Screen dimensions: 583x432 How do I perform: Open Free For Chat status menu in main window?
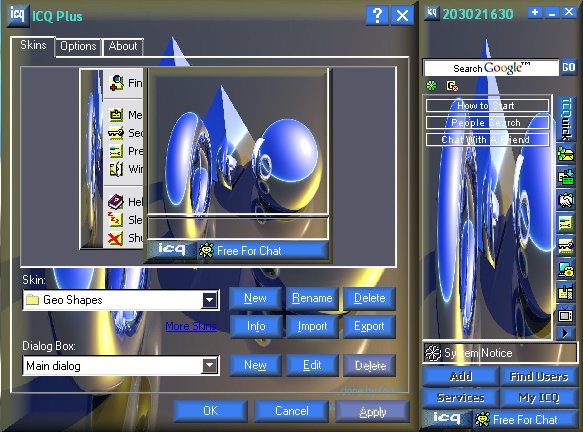point(525,419)
